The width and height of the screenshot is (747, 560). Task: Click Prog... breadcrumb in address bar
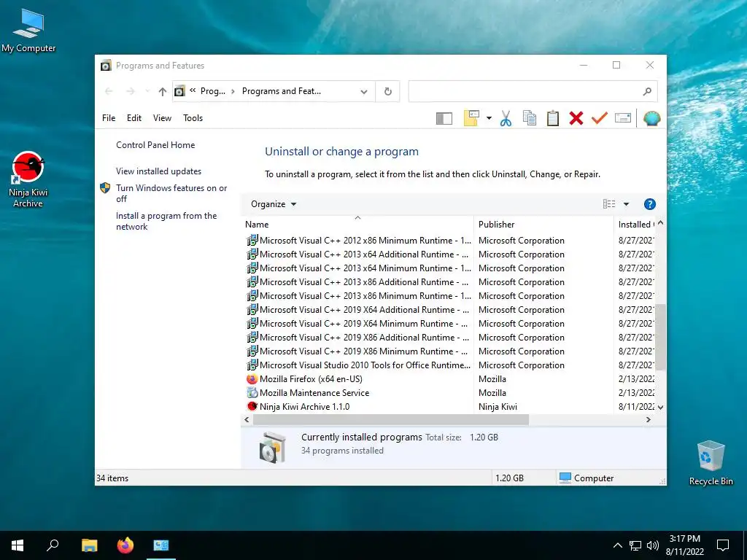pos(212,91)
